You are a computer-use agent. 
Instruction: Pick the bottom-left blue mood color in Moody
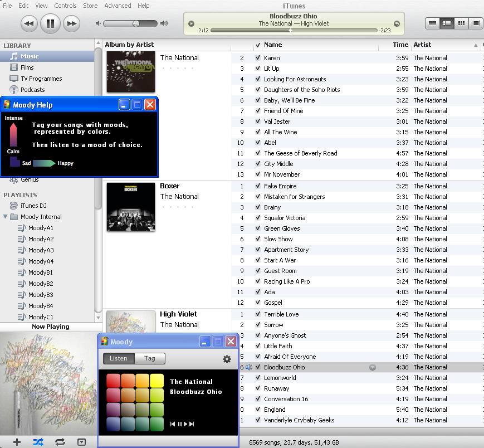[113, 424]
